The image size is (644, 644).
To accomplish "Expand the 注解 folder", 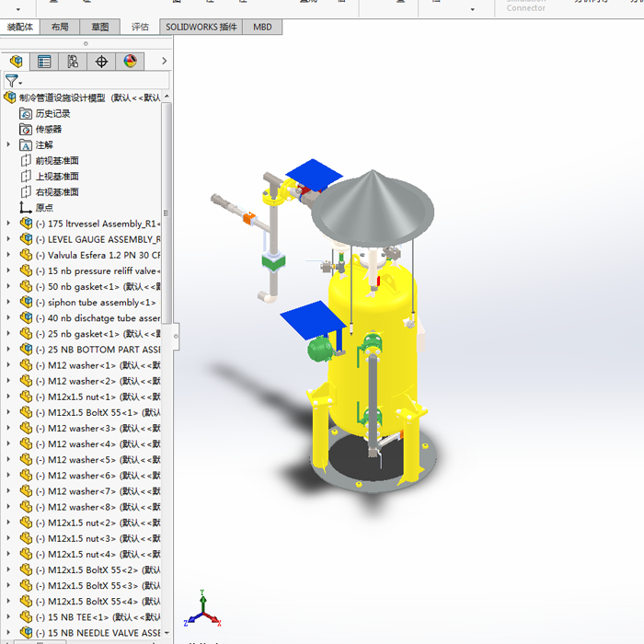I will point(8,144).
